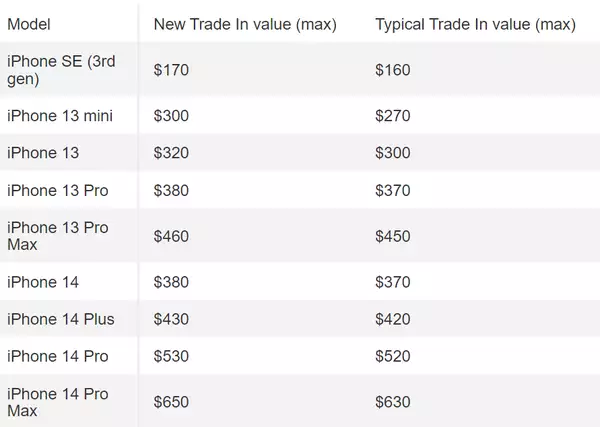Click the $320 value for iPhone 13
The height and width of the screenshot is (427, 600).
(x=170, y=153)
